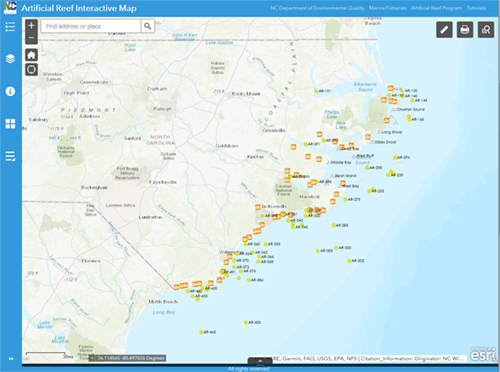This screenshot has width=500, height=372.
Task: Open the Marine Fisheries link
Action: pyautogui.click(x=388, y=8)
